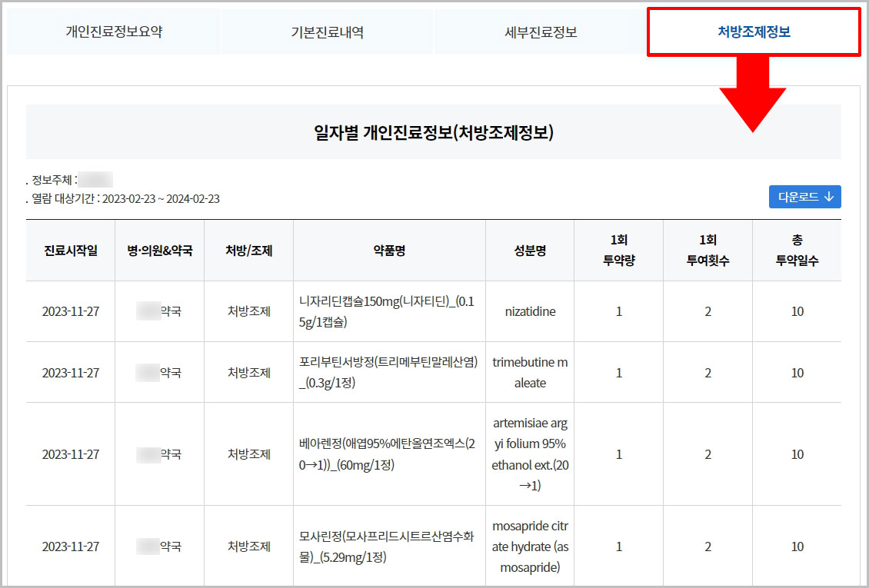
Task: Click the 일자별 개인진료정보(처방조제정보) title
Action: [434, 131]
